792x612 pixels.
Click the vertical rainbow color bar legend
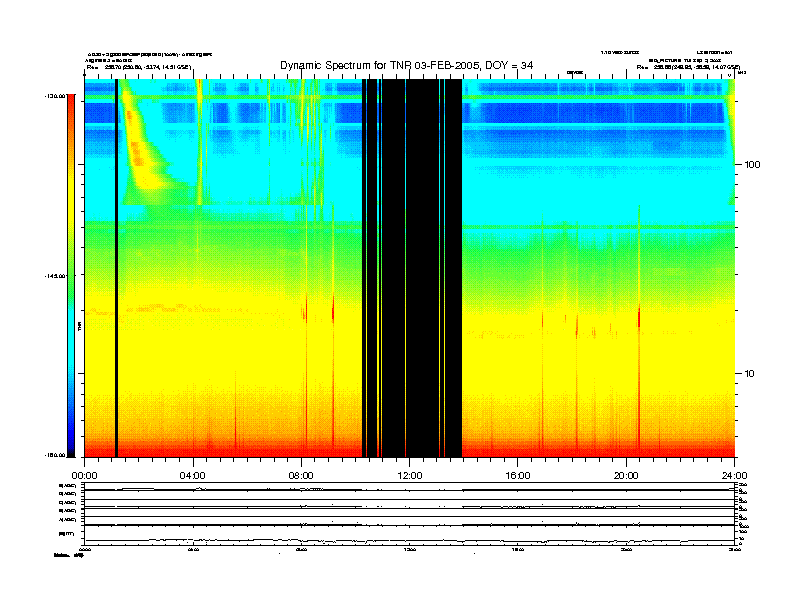pos(71,276)
